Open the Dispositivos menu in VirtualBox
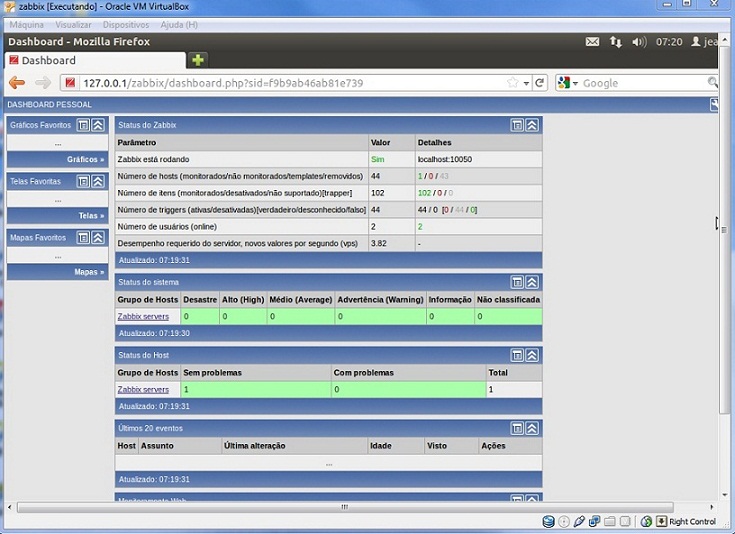The height and width of the screenshot is (534, 735). [126, 25]
